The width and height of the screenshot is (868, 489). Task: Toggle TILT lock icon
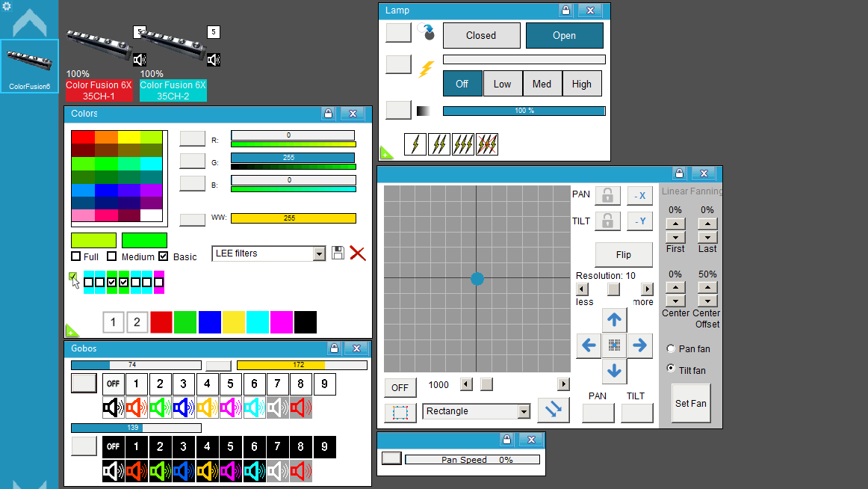coord(607,221)
